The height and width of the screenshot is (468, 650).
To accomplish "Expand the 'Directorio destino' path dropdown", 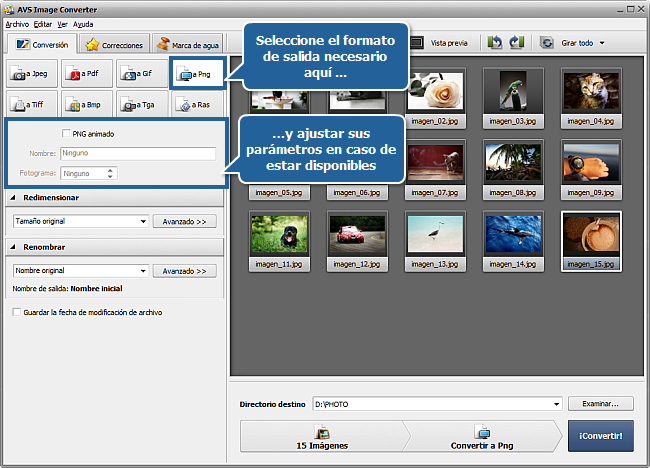I will (556, 404).
